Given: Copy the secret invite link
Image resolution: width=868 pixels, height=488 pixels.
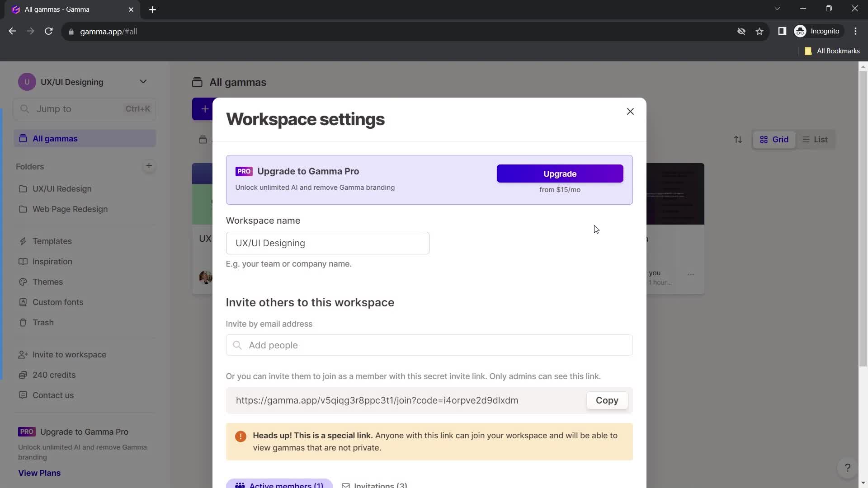Looking at the screenshot, I should (607, 400).
